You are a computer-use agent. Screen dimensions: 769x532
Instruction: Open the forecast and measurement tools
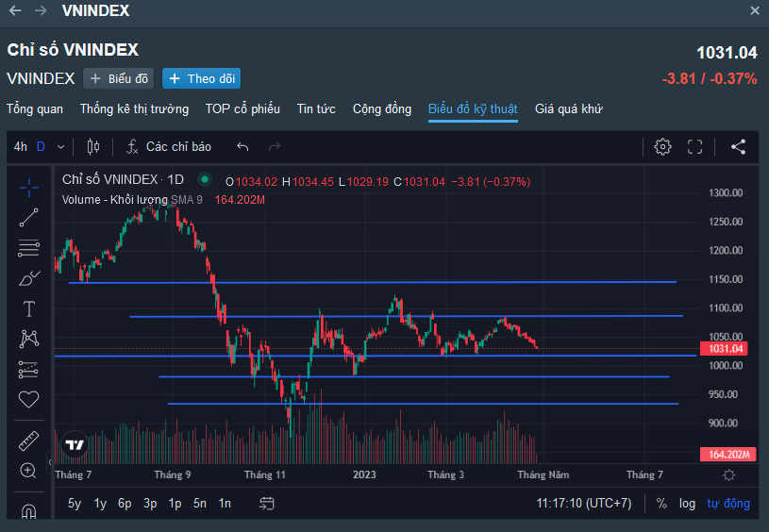coord(29,369)
